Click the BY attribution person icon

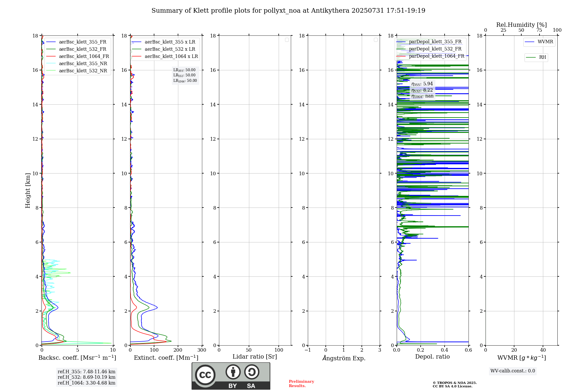[x=233, y=372]
